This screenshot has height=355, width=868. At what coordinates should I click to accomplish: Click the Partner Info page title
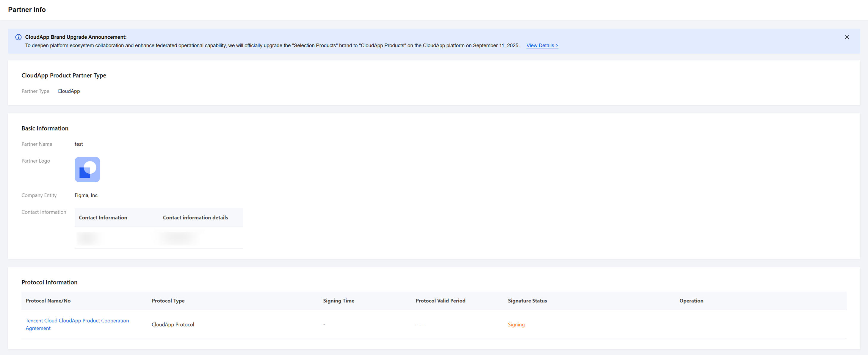27,10
